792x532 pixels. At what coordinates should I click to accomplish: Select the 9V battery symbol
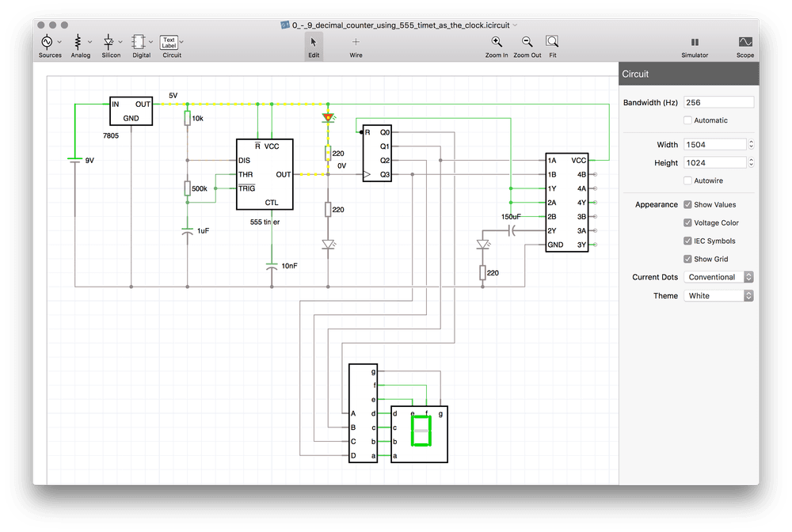click(74, 160)
